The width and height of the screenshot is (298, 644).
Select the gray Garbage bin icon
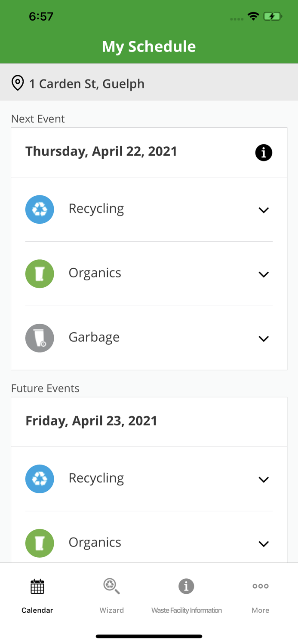point(40,338)
